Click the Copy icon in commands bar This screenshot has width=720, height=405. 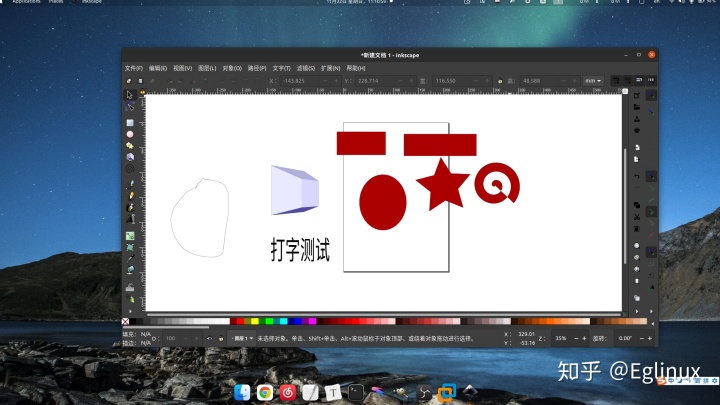click(637, 205)
